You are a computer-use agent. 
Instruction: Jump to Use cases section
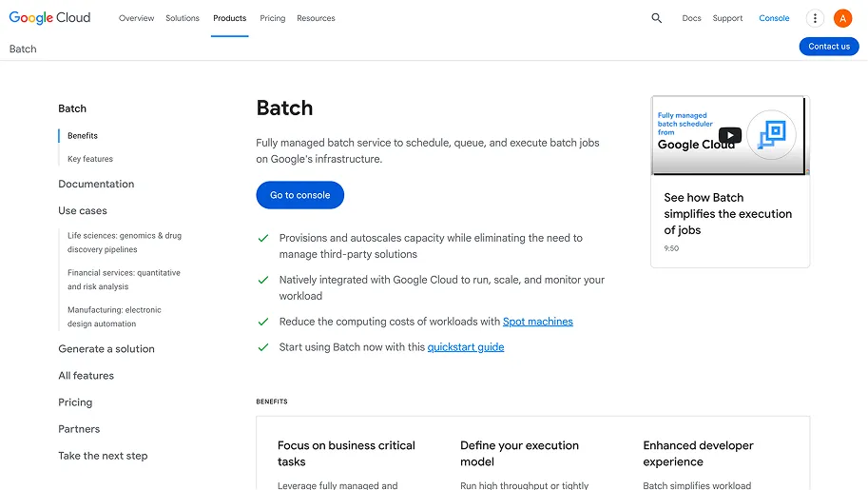tap(83, 210)
